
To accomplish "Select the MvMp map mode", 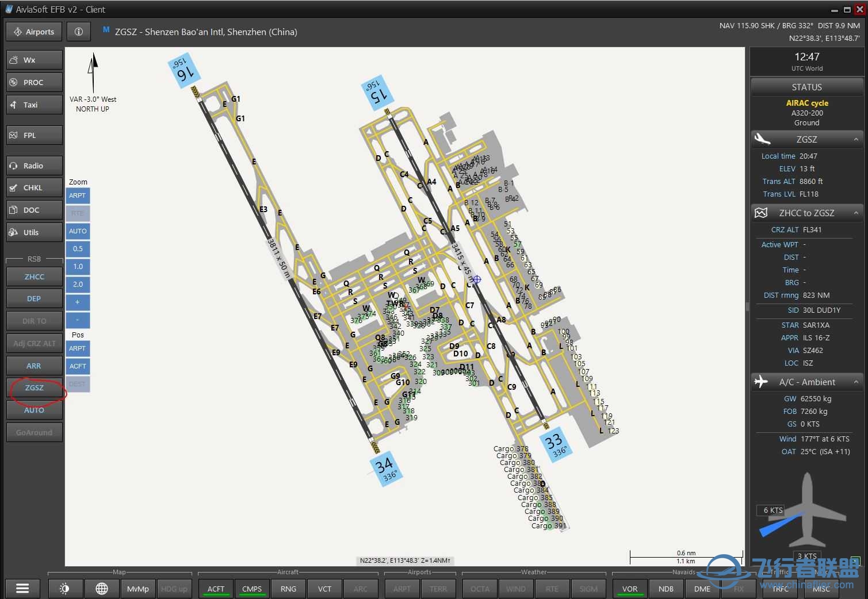I will [137, 588].
